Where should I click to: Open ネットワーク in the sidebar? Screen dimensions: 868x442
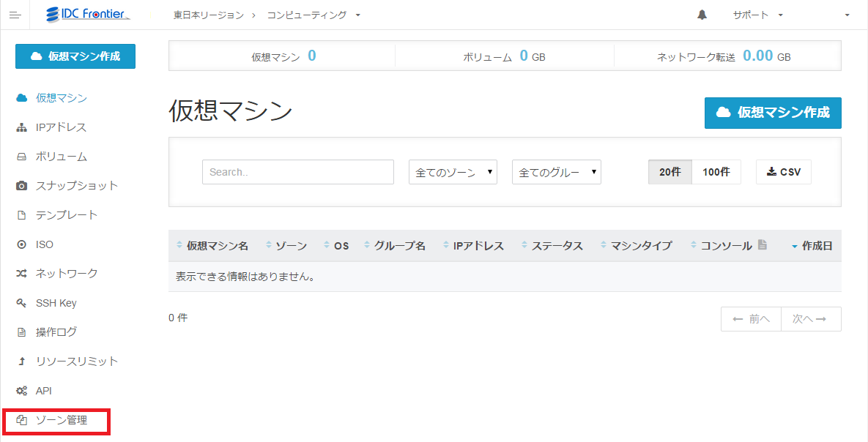[66, 274]
